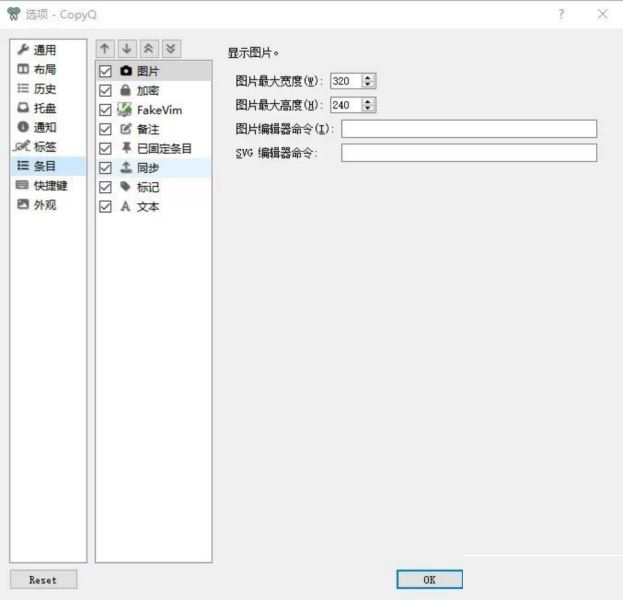Click the camera icon for 图片
Viewport: 623px width, 600px height.
(x=126, y=71)
